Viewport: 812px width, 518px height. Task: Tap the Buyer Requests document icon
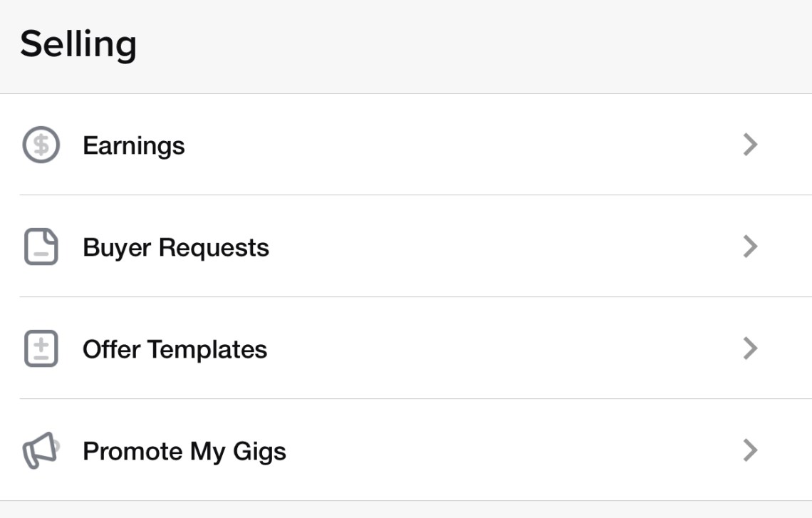point(41,247)
